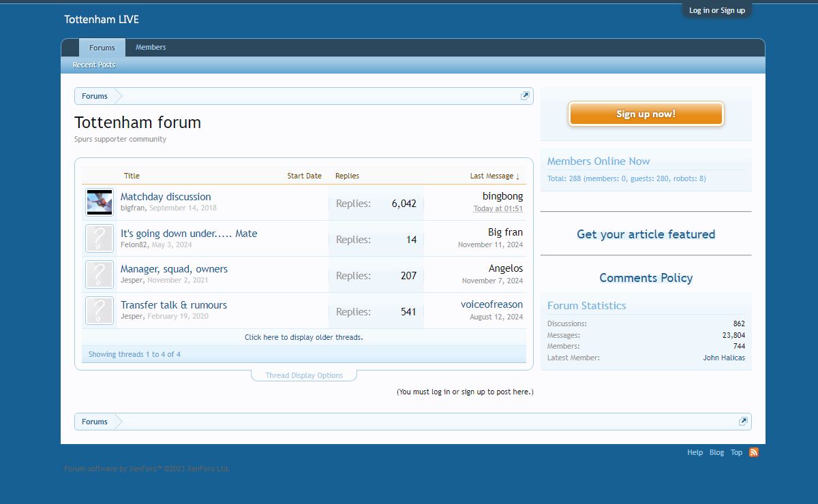Sort threads by Start Date column
Image resolution: width=818 pixels, height=504 pixels.
pos(304,176)
